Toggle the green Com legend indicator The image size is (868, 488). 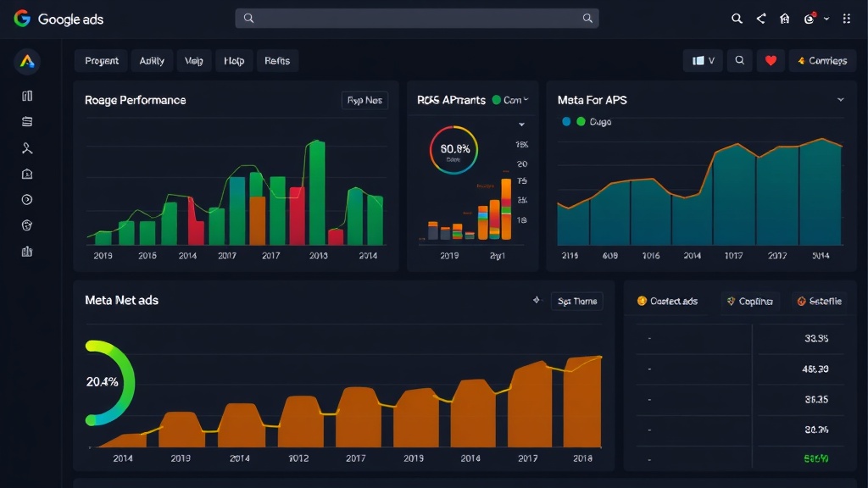(497, 100)
